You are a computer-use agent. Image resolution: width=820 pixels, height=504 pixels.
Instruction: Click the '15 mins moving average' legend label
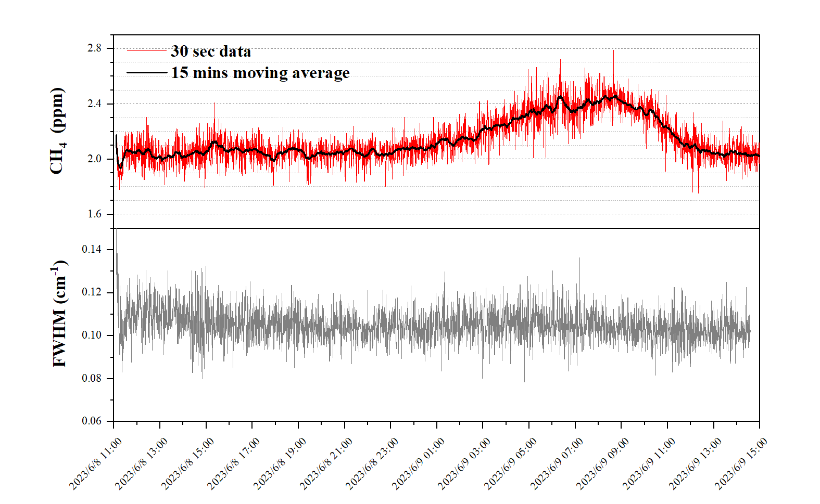coord(260,73)
